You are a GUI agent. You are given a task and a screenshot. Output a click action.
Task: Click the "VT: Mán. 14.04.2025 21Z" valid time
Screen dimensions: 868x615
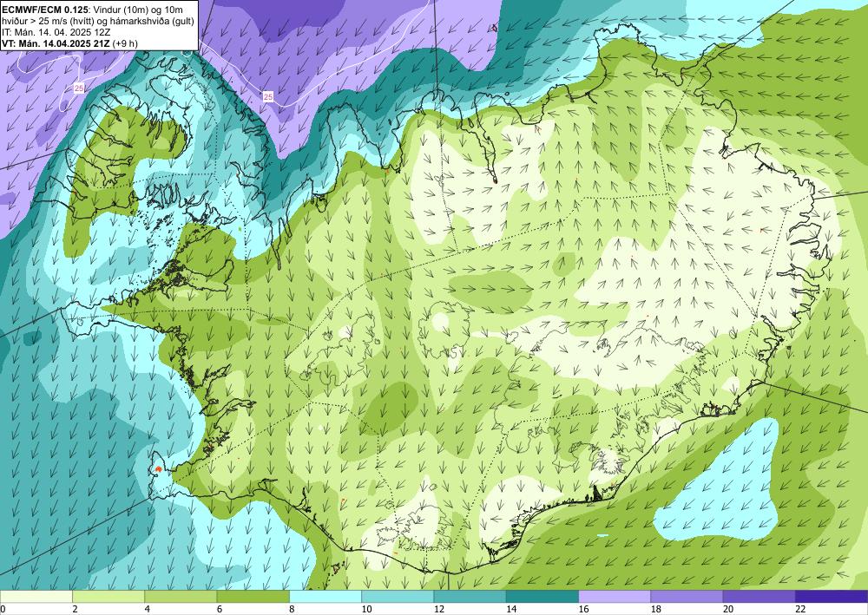tap(56, 43)
